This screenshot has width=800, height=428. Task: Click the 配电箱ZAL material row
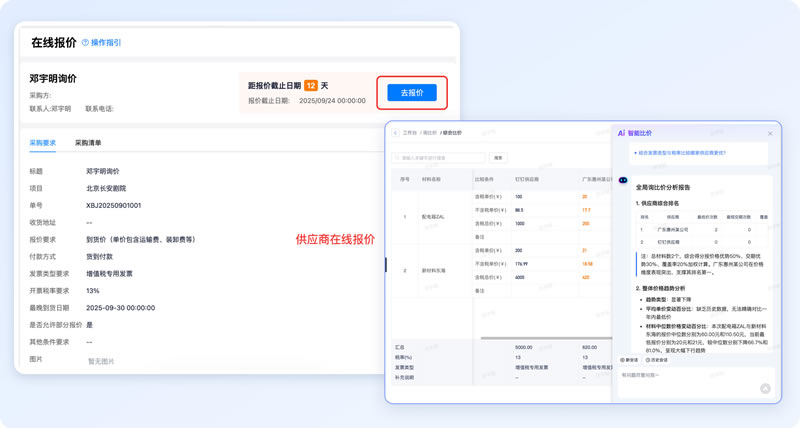[433, 216]
